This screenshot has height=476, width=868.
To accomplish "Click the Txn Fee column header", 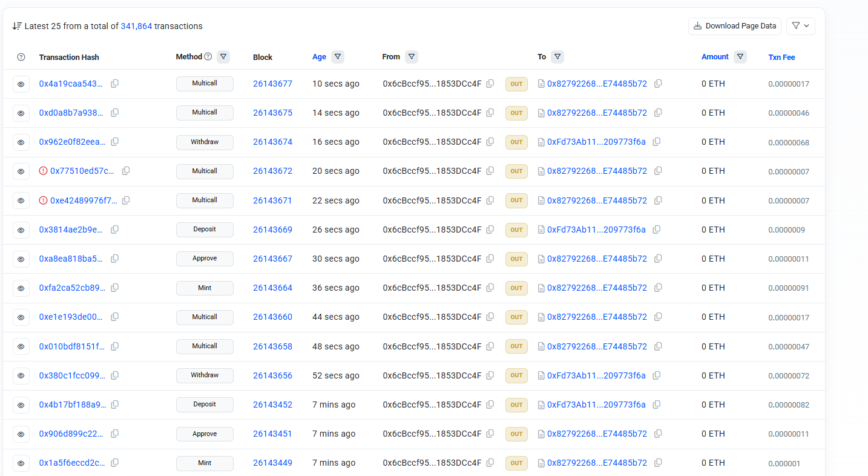I will [x=781, y=58].
